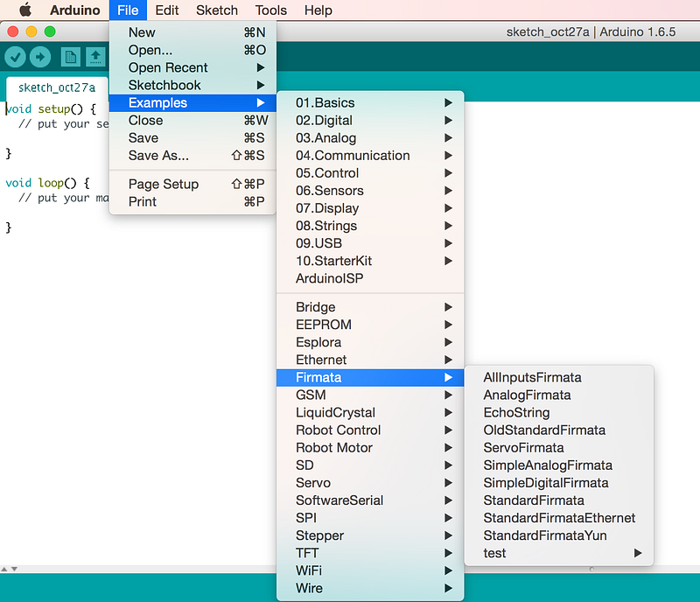Expand the test submenu under Firmata

click(559, 553)
